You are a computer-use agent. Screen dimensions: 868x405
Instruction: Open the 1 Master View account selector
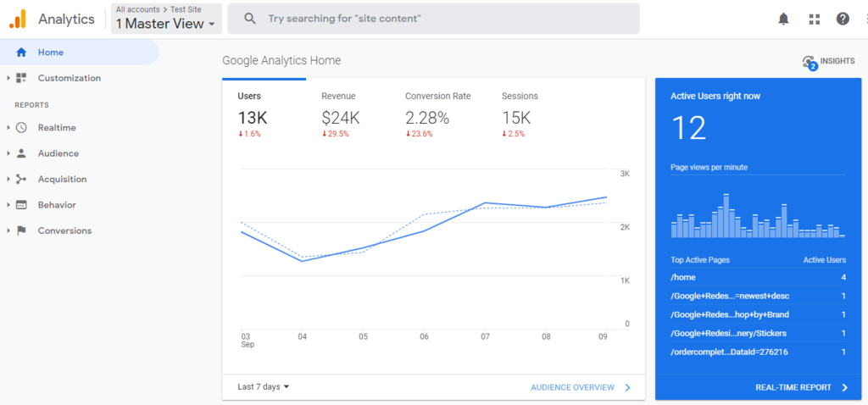tap(166, 19)
